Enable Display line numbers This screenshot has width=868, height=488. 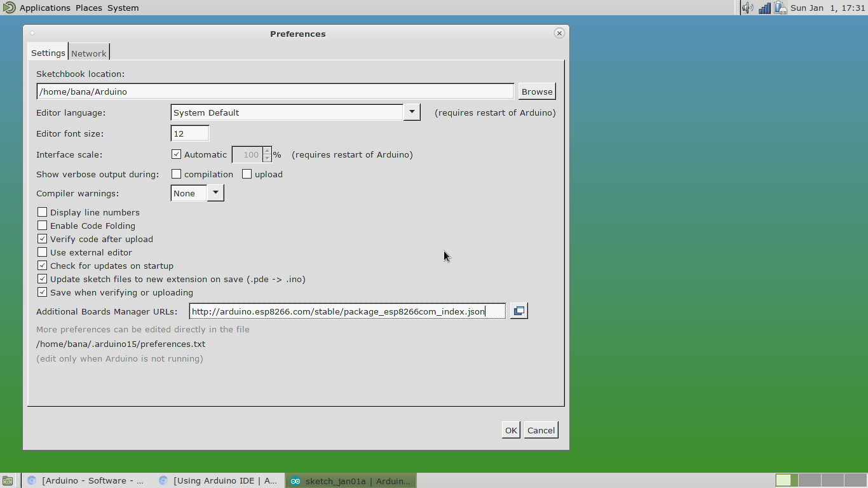pos(42,212)
